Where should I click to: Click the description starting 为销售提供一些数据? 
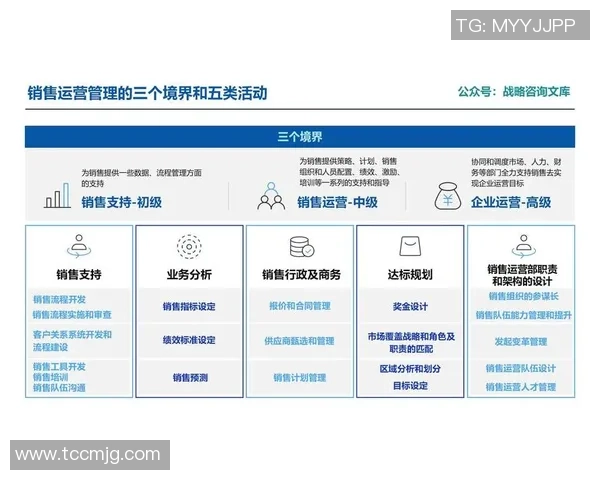[141, 178]
